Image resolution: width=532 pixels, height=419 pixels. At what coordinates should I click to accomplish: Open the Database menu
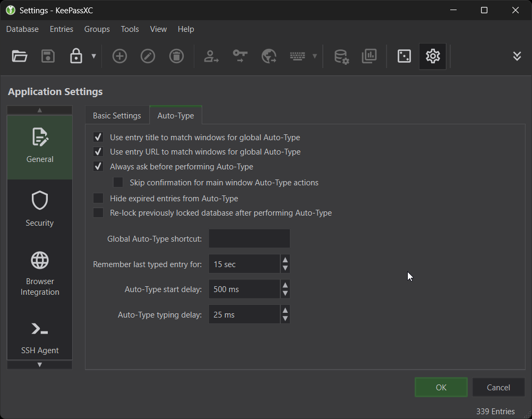(22, 29)
